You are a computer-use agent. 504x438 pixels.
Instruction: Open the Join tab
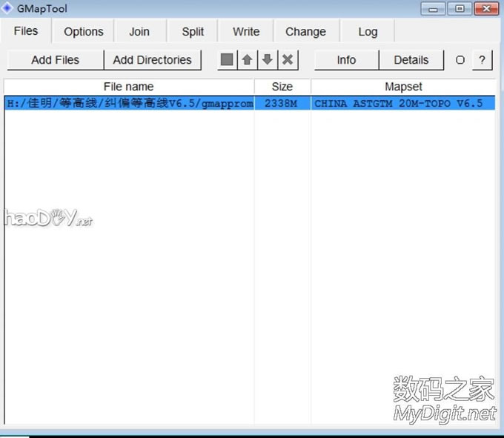click(x=139, y=31)
